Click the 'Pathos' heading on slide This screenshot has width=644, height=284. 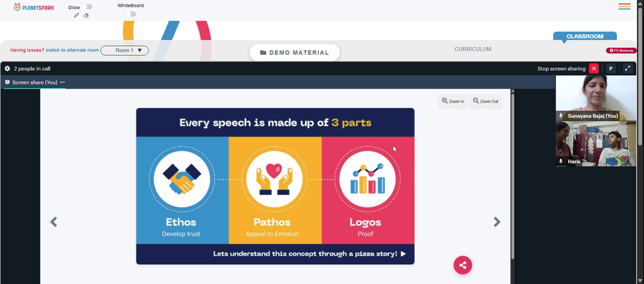272,222
